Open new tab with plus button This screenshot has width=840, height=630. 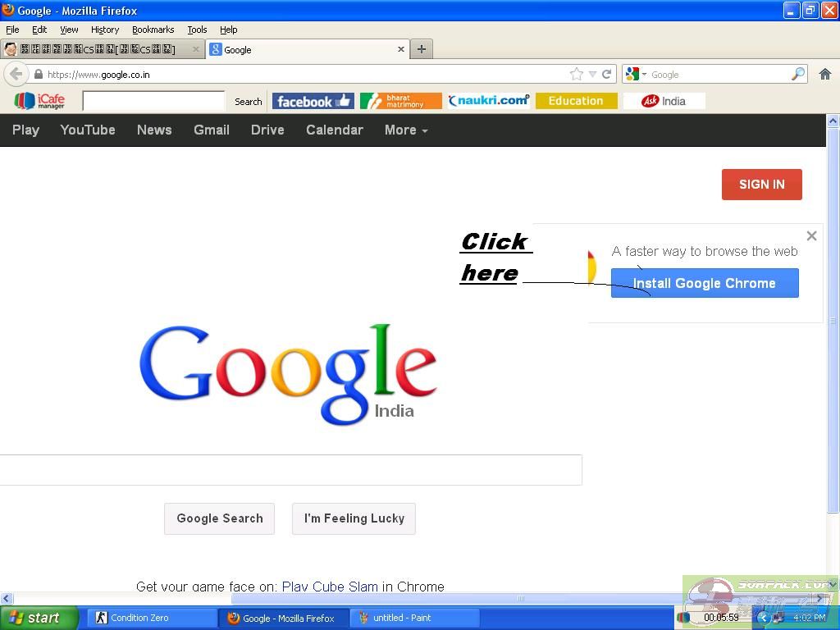(421, 49)
